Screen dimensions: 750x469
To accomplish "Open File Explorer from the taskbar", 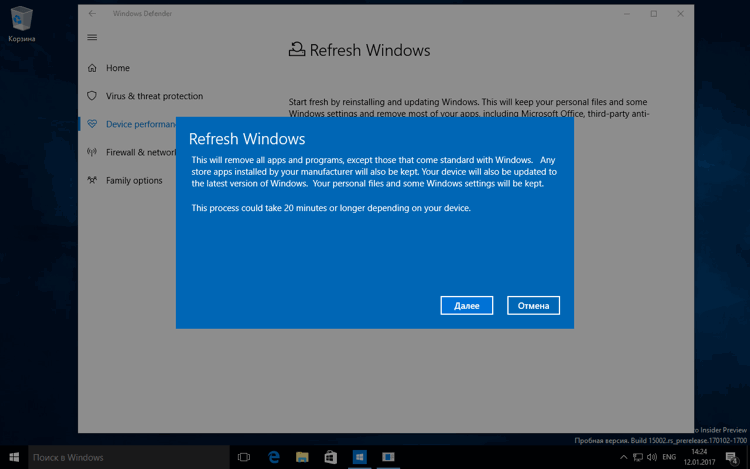I will click(x=302, y=457).
